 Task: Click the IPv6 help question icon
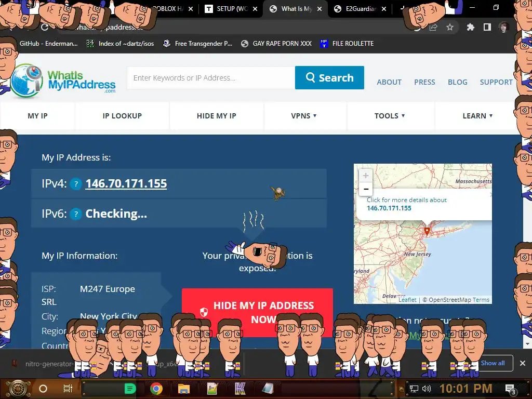76,214
